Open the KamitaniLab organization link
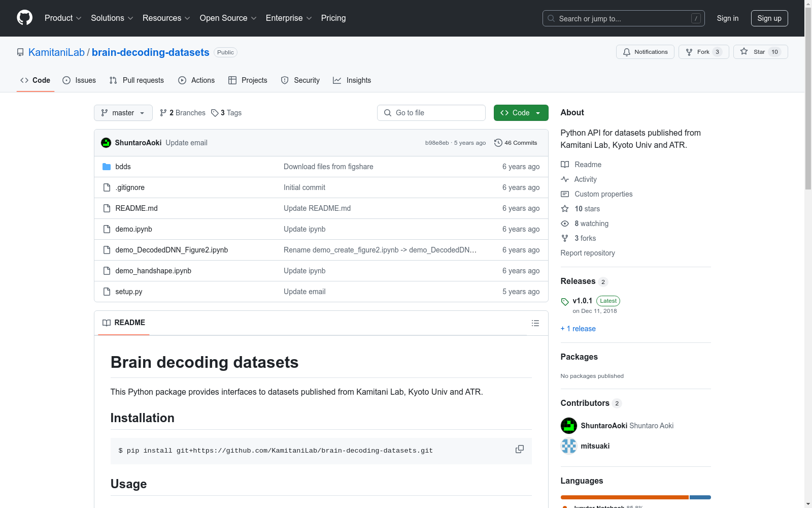Image resolution: width=812 pixels, height=508 pixels. [x=56, y=52]
